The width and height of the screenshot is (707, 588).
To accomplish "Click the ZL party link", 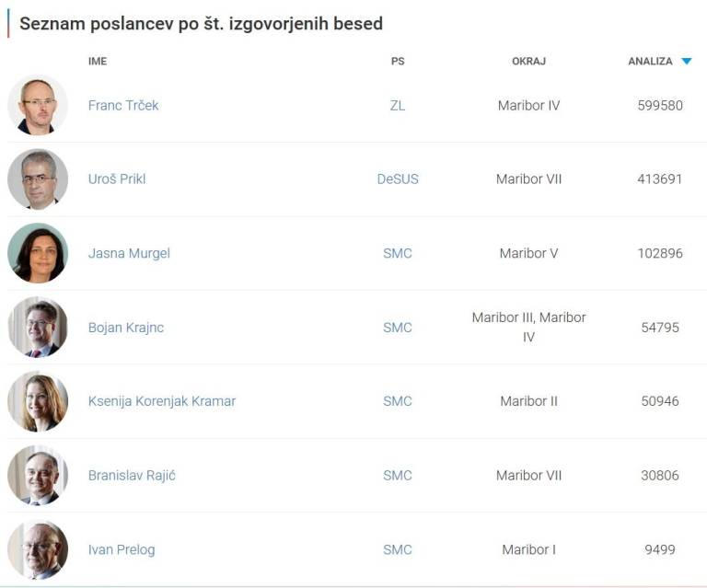I will coord(398,106).
